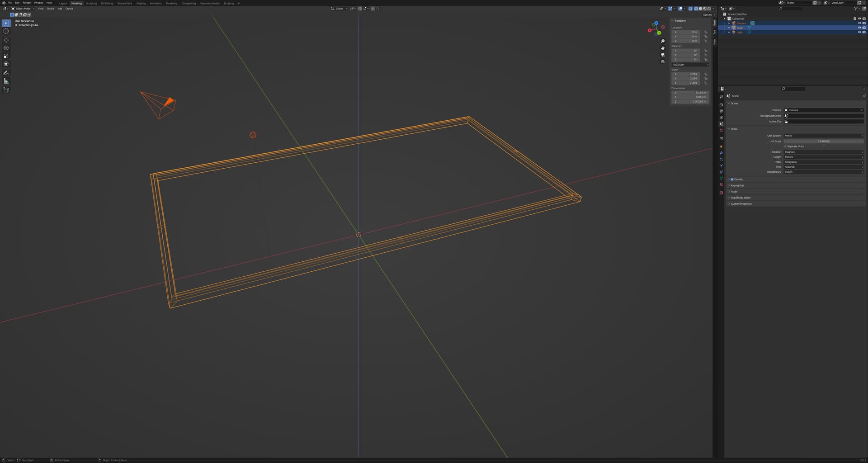
Task: Open the View Layer properties tab
Action: [721, 118]
